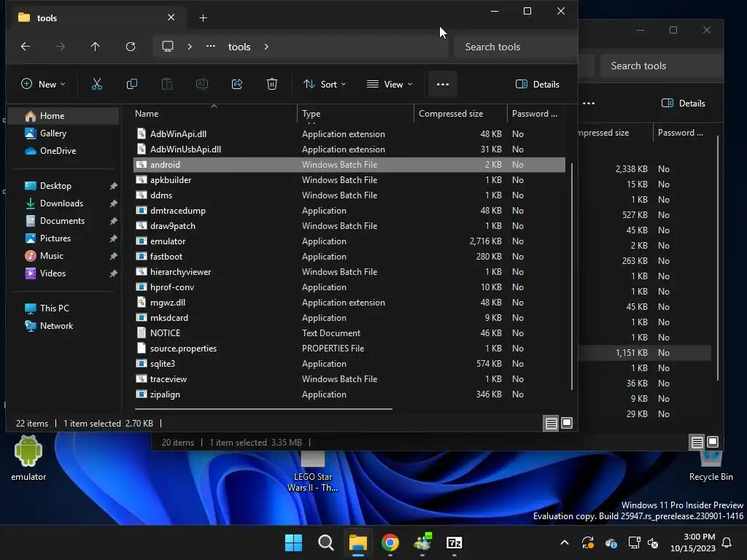Open clock and date in system tray

click(x=693, y=542)
